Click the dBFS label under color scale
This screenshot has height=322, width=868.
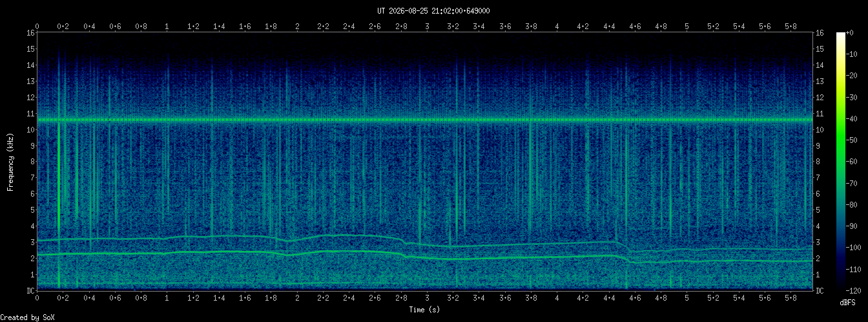coord(849,302)
